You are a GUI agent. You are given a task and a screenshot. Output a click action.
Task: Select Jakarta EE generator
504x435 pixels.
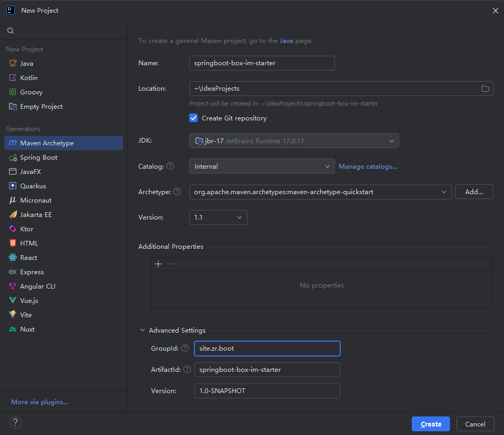(x=64, y=215)
